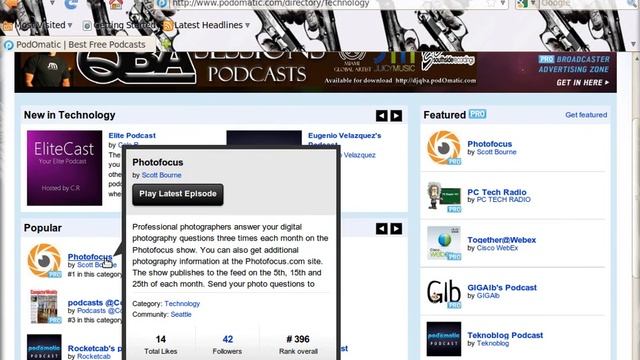Viewport: 640px width, 360px height.
Task: Open Eugenio Velazquez's Podcast title link
Action: tap(344, 139)
